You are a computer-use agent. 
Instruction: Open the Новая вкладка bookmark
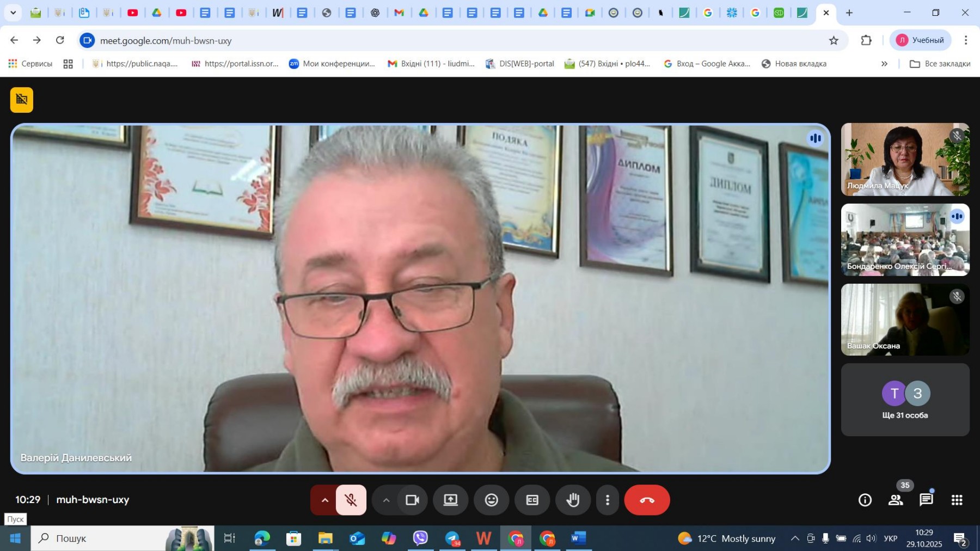[794, 64]
